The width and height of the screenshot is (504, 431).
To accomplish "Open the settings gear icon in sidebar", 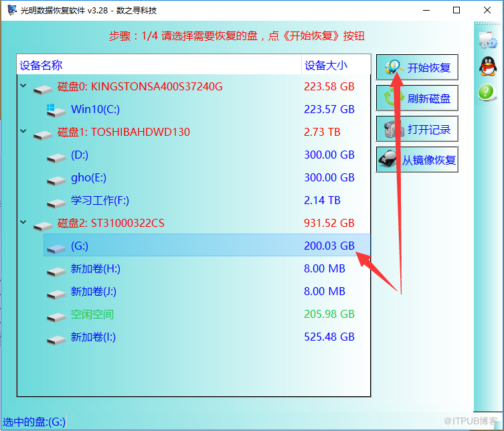I will [x=488, y=40].
